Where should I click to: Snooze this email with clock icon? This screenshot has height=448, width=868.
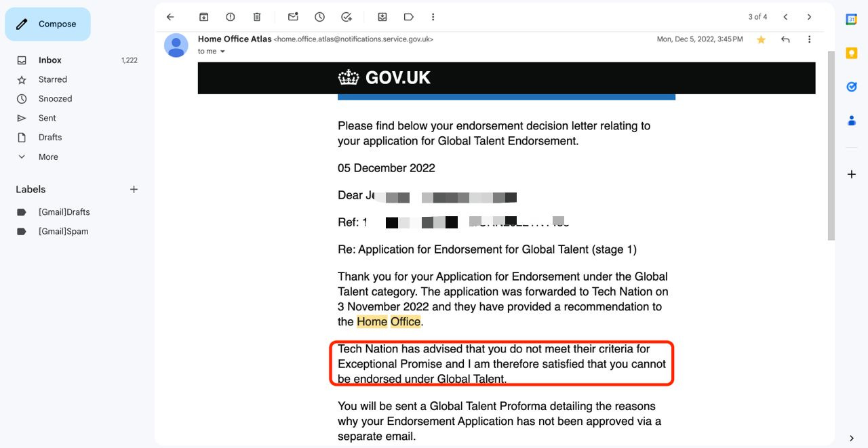click(319, 17)
